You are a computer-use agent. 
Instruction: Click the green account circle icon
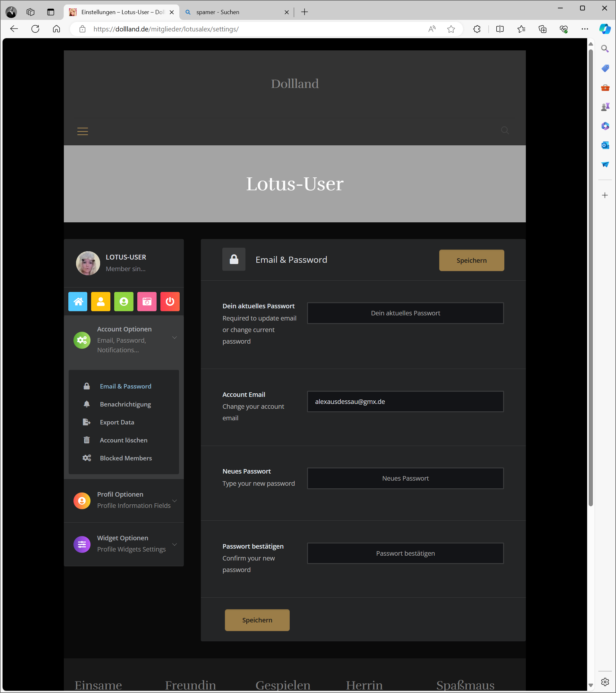(124, 301)
